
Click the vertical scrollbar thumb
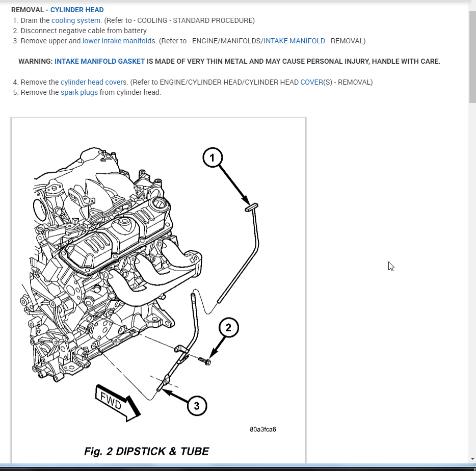pos(472,57)
